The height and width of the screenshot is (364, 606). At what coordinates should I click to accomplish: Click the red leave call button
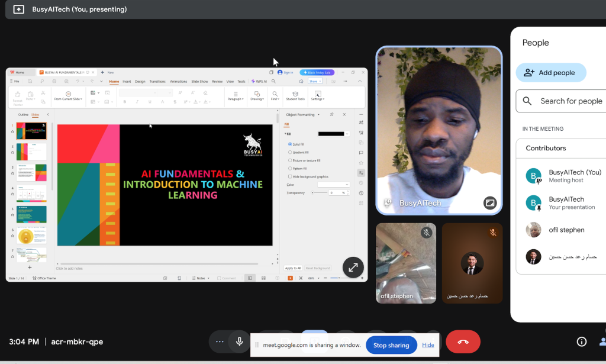pos(463,342)
